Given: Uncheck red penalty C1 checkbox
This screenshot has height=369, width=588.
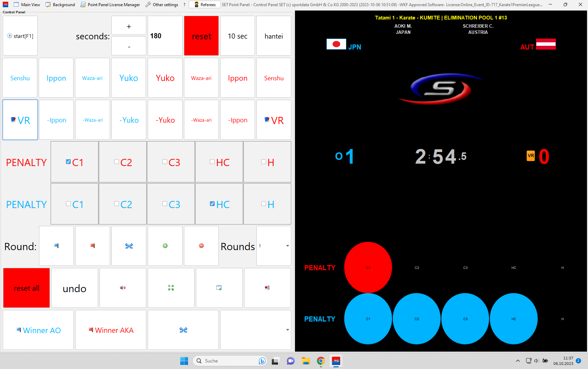Looking at the screenshot, I should point(68,162).
